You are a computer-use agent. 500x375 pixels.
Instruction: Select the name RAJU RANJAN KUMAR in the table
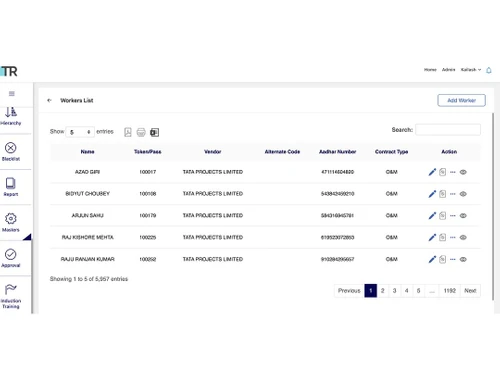tap(87, 259)
